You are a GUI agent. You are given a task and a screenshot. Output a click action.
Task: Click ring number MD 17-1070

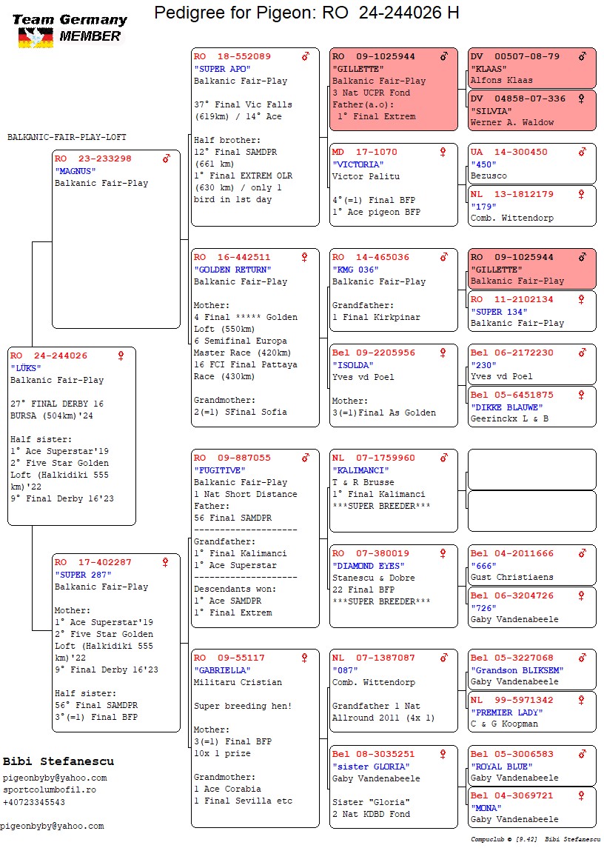coord(364,152)
